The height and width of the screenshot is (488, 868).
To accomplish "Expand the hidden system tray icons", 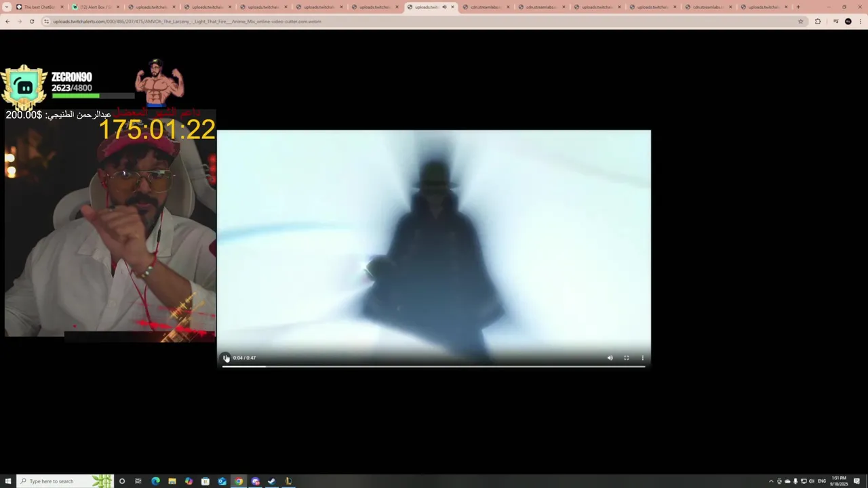I will (x=771, y=481).
